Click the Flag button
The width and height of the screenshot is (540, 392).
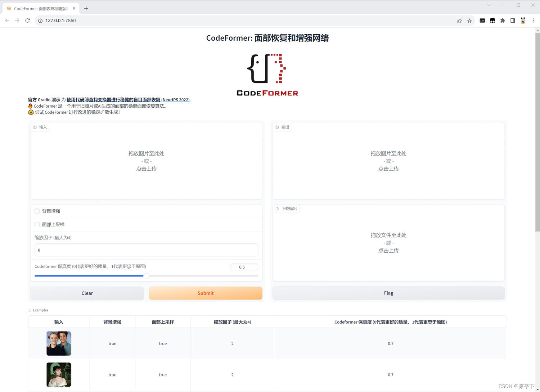click(388, 293)
